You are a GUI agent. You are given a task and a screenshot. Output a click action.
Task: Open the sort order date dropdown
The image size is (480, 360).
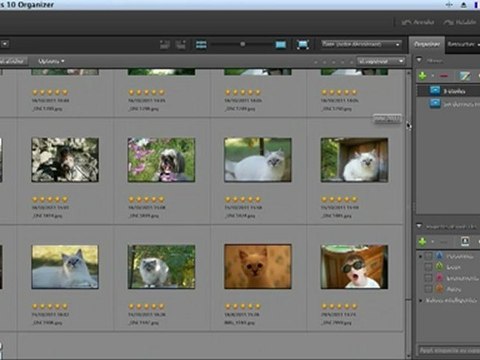(x=361, y=44)
